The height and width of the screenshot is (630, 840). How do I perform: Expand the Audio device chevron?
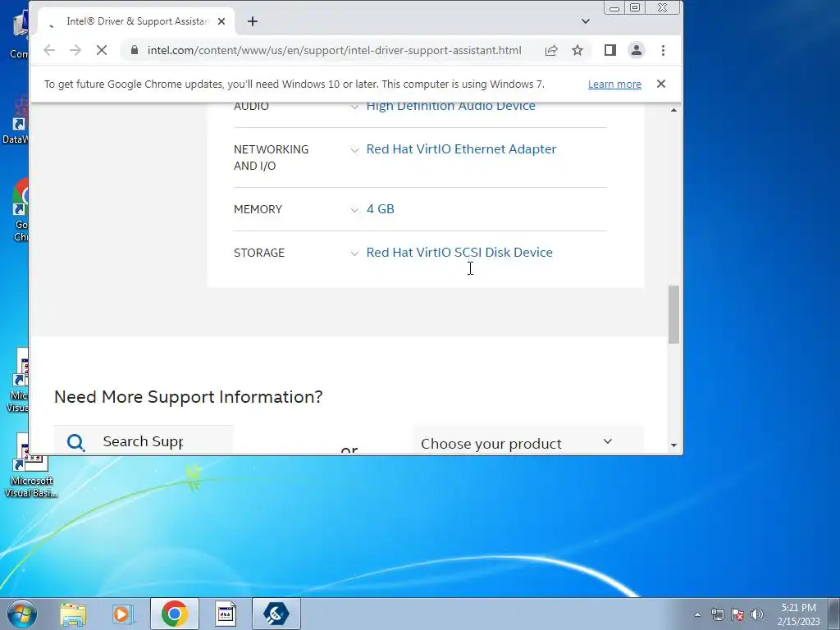(354, 107)
